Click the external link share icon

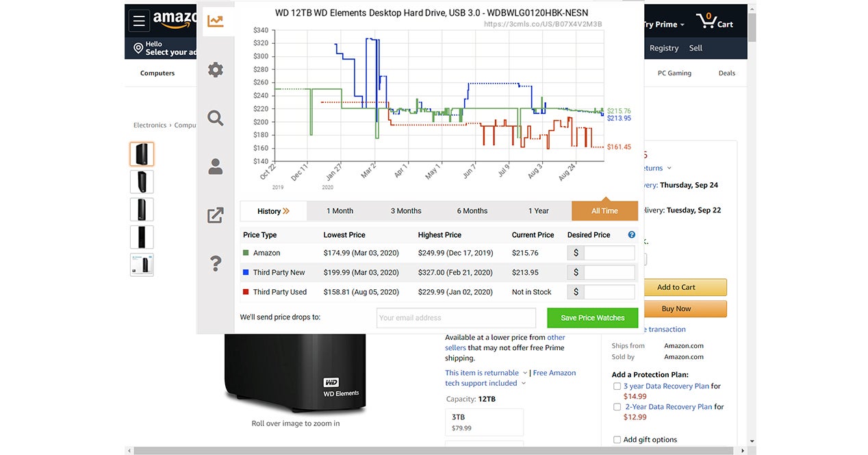215,215
